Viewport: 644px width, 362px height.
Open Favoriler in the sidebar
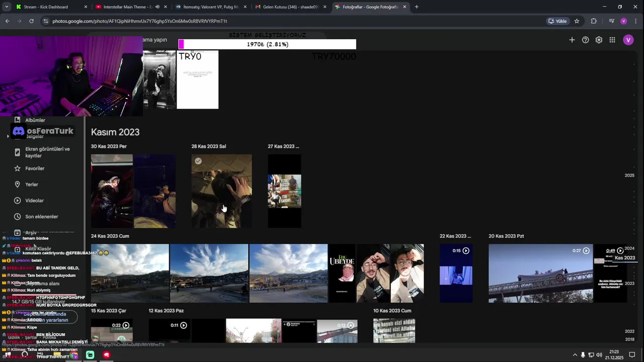click(35, 168)
